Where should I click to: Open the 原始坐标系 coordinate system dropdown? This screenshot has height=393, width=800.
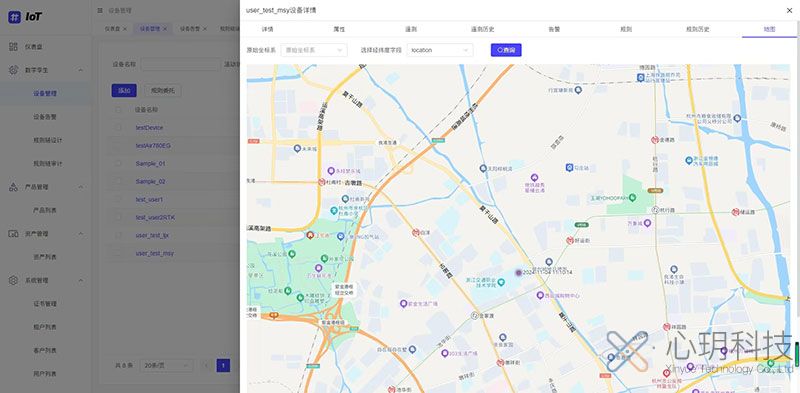pos(314,50)
